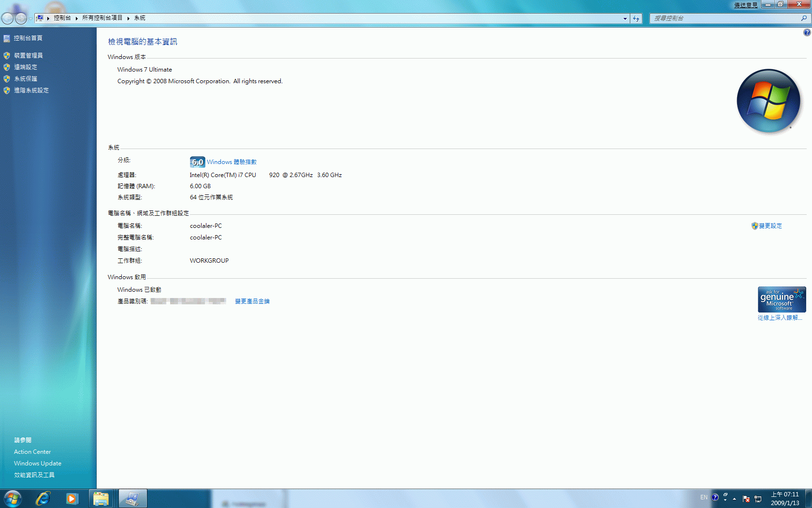
Task: Click the Windows logo image
Action: 768,101
